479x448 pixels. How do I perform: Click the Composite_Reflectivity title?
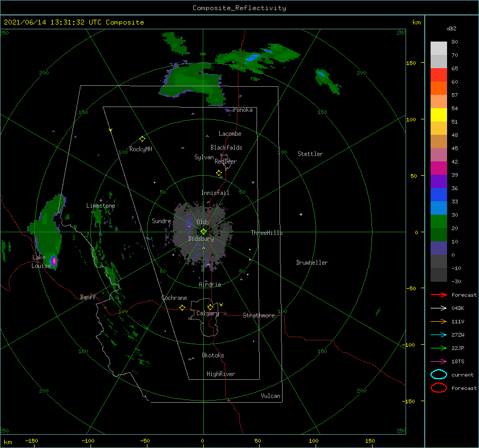(x=240, y=8)
